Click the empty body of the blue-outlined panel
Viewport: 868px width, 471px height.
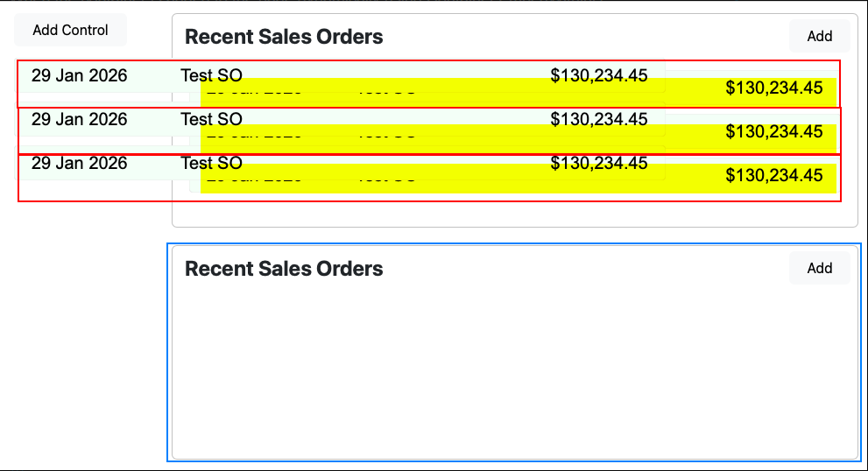click(x=514, y=368)
